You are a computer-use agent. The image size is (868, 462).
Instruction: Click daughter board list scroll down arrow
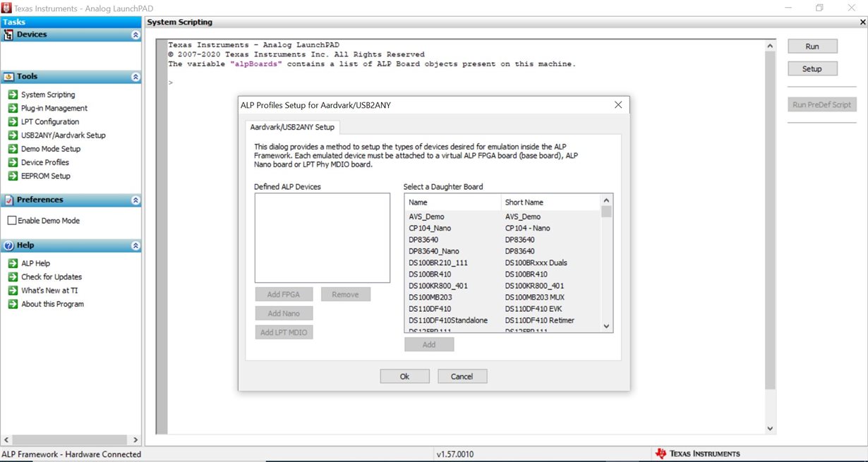[x=606, y=327]
